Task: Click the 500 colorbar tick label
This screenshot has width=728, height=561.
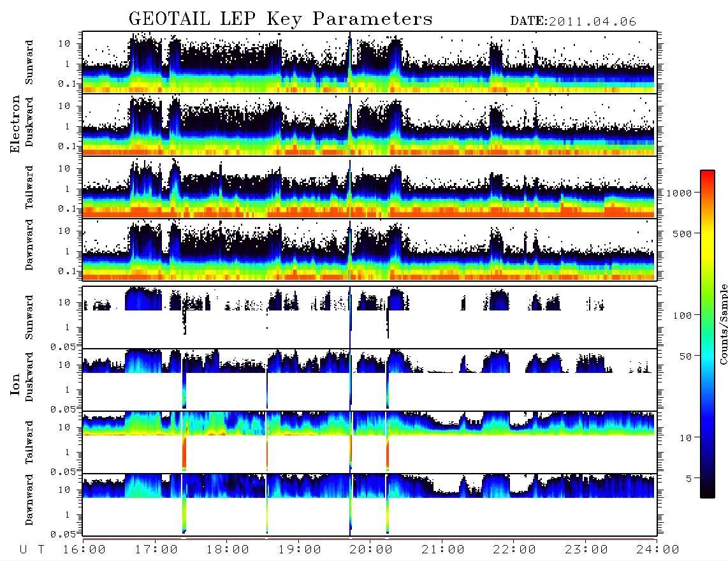Action: [x=683, y=233]
